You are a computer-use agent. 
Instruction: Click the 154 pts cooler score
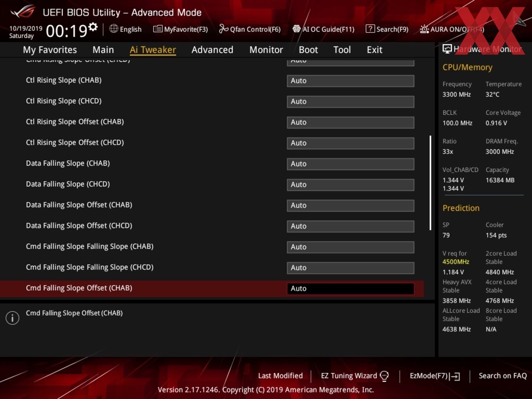point(496,235)
